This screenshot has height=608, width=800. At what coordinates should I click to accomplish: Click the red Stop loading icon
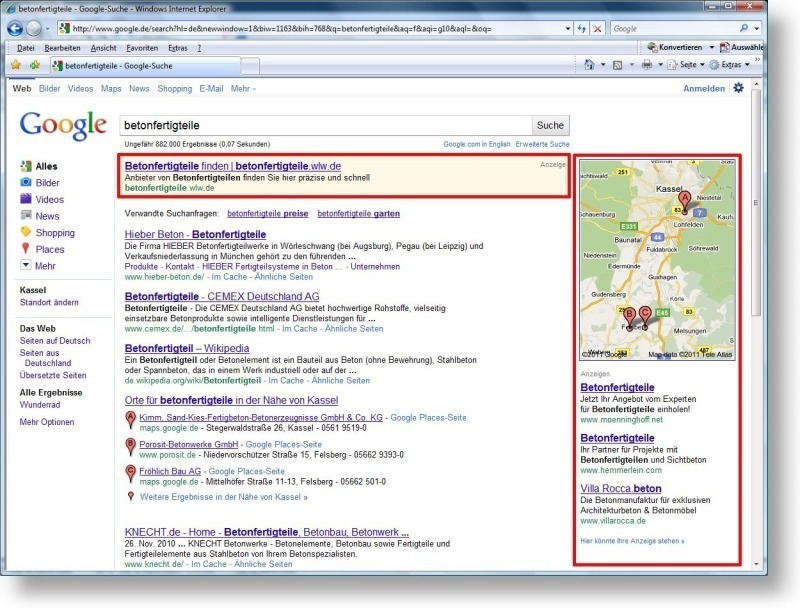(x=597, y=29)
